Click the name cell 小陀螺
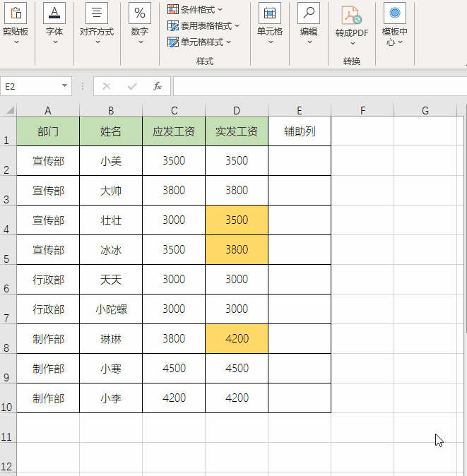This screenshot has width=467, height=476. 111,309
